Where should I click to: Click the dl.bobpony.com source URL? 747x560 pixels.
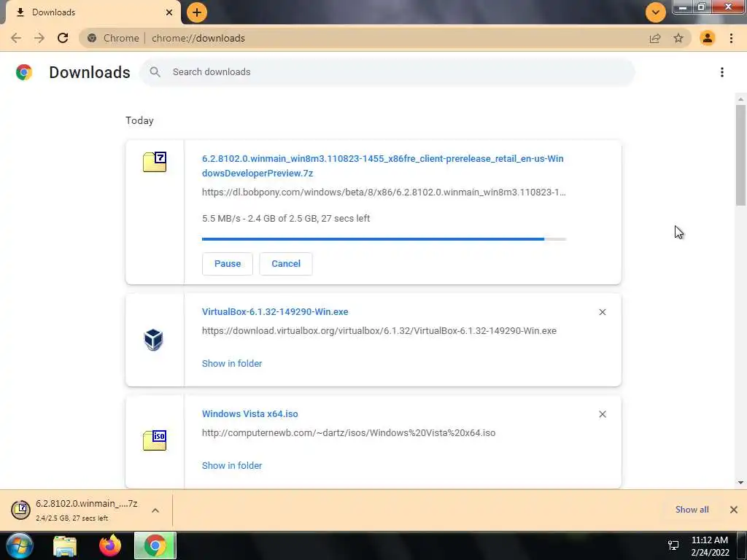[384, 192]
